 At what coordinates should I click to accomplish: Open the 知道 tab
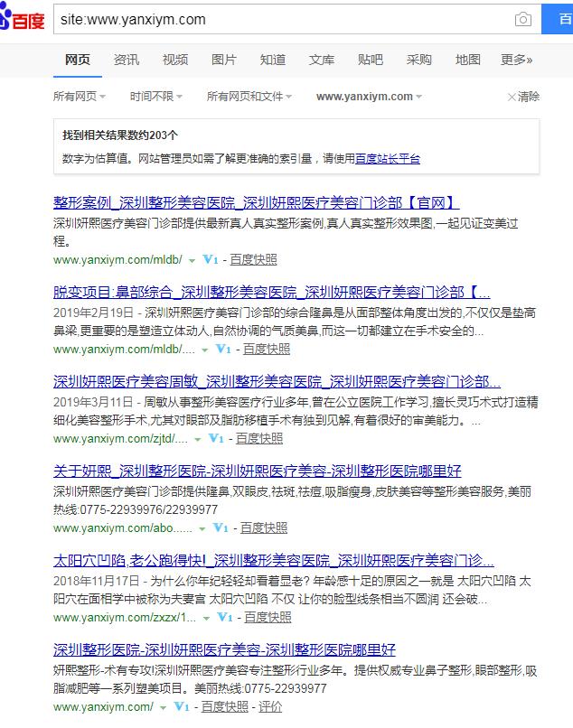click(272, 60)
